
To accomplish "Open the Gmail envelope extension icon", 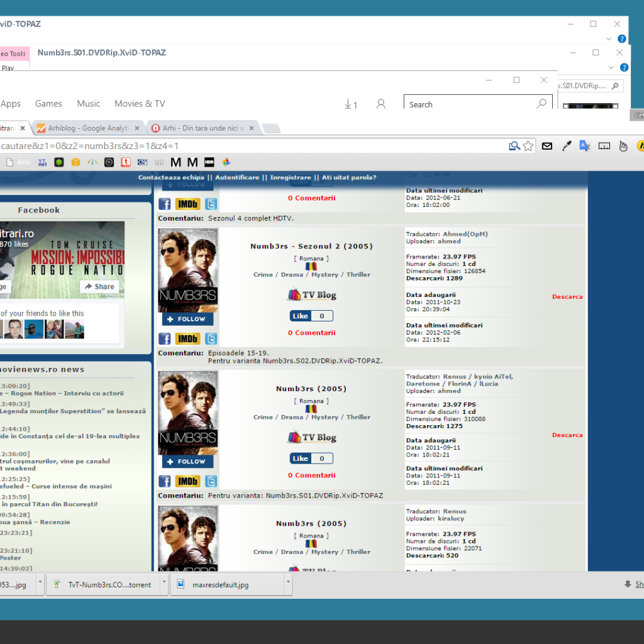I will pyautogui.click(x=547, y=145).
